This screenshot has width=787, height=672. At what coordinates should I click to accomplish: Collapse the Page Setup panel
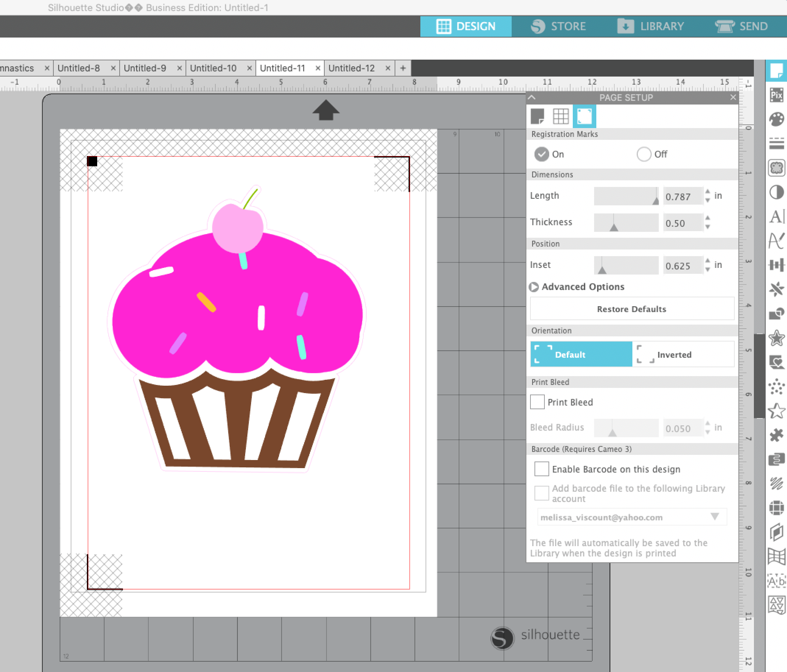(x=532, y=98)
